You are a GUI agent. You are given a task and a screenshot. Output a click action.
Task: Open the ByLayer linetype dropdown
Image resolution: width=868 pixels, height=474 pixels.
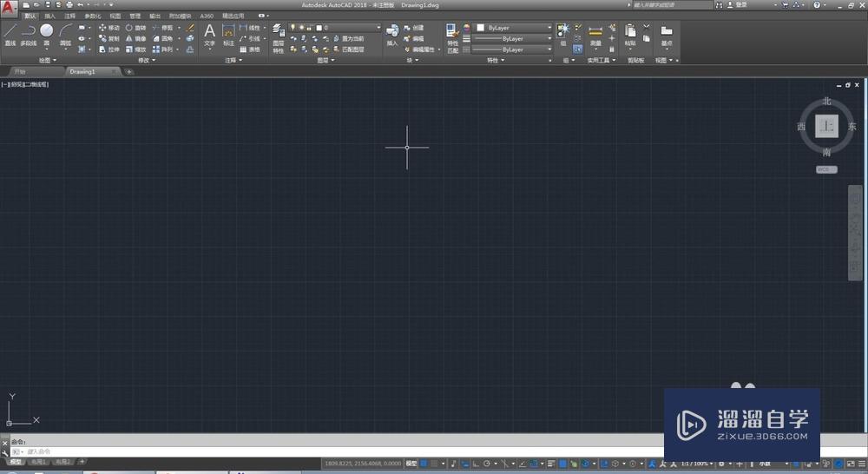point(512,49)
